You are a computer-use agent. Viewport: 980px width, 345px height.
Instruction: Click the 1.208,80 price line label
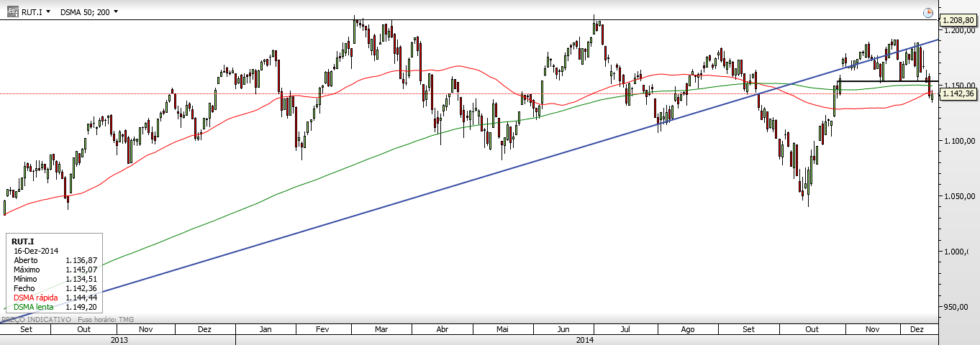[959, 21]
